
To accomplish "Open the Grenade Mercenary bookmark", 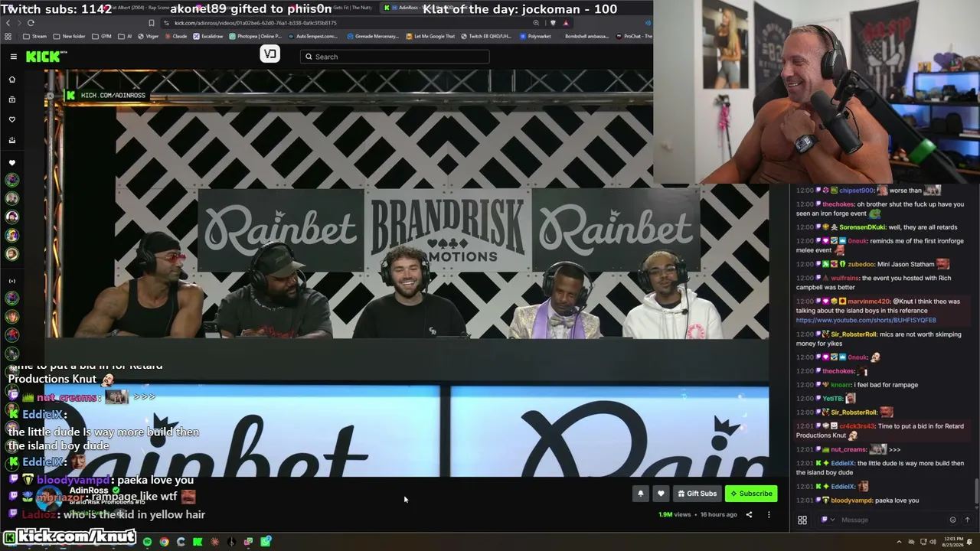I will (374, 36).
